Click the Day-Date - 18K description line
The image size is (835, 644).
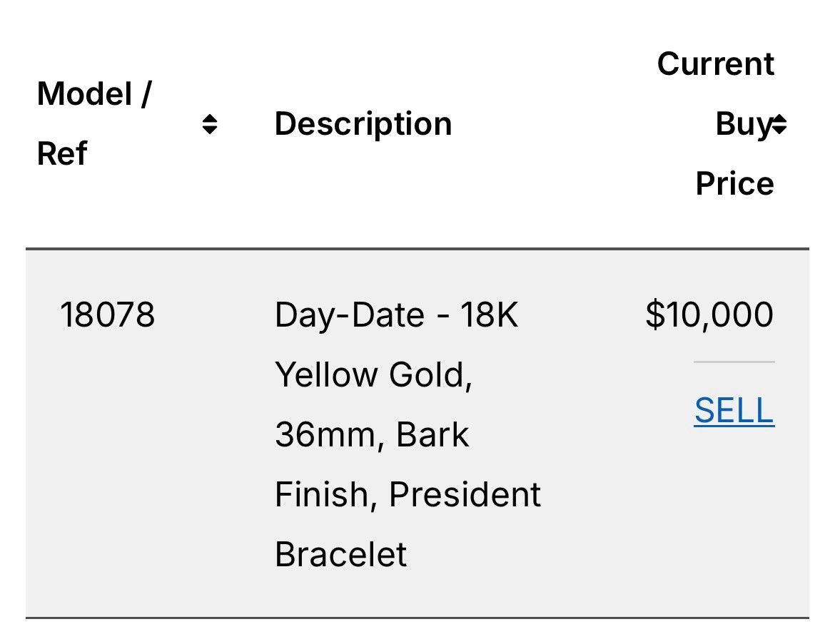pos(396,315)
